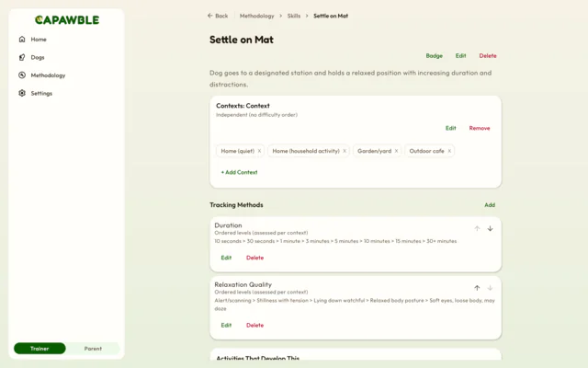Click the Duration method title
The image size is (588, 368).
(228, 225)
